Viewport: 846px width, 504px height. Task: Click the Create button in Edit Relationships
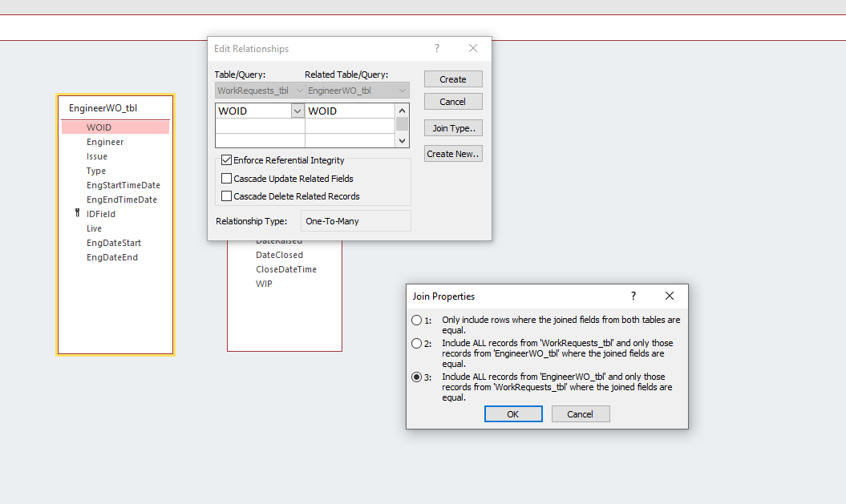tap(453, 79)
